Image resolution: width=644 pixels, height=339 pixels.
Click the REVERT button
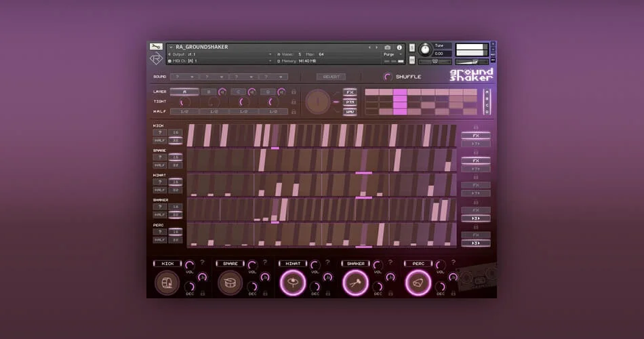pos(331,77)
